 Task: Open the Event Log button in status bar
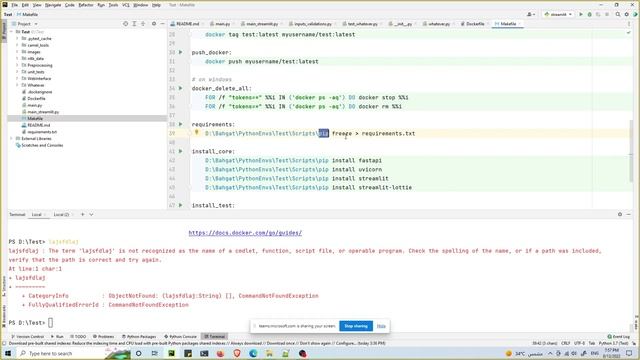click(618, 336)
